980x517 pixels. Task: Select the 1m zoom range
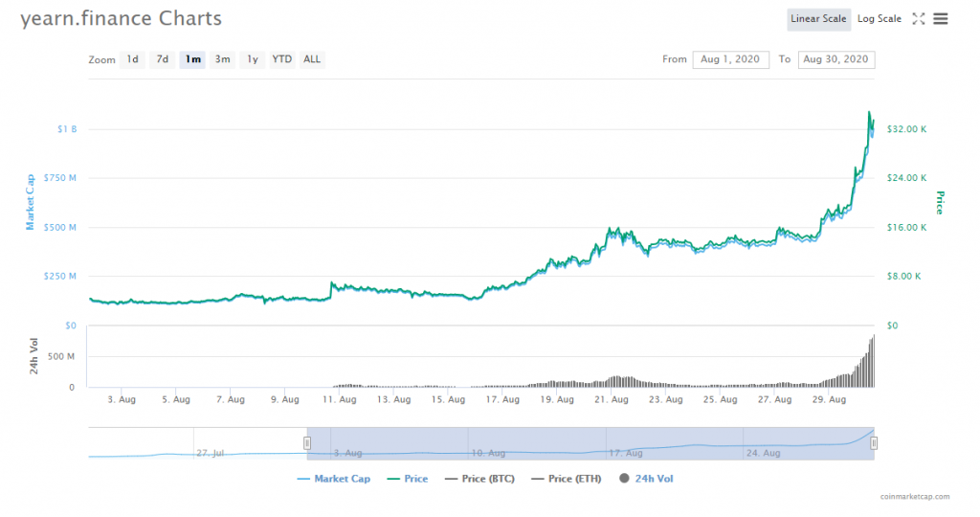(x=192, y=59)
